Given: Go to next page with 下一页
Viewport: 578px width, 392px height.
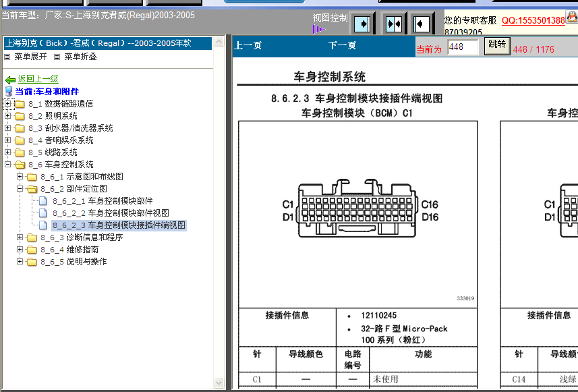Looking at the screenshot, I should tap(342, 46).
